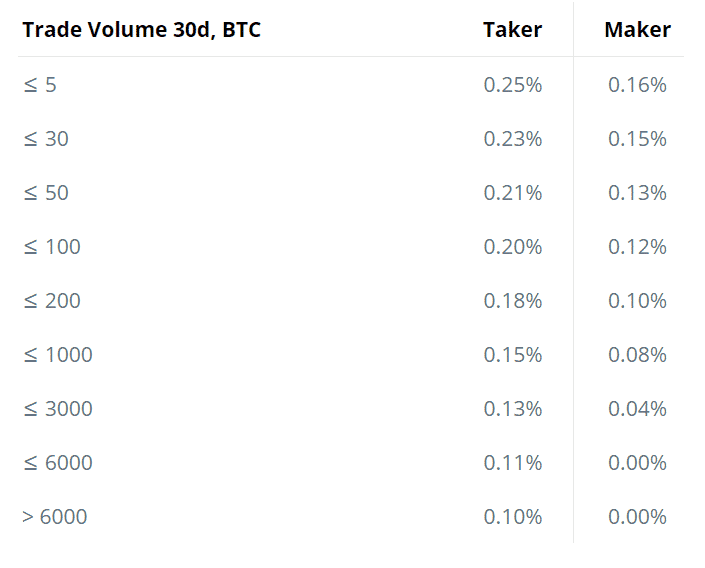The image size is (705, 568).
Task: Select the > 6000 volume tier
Action: point(55,517)
